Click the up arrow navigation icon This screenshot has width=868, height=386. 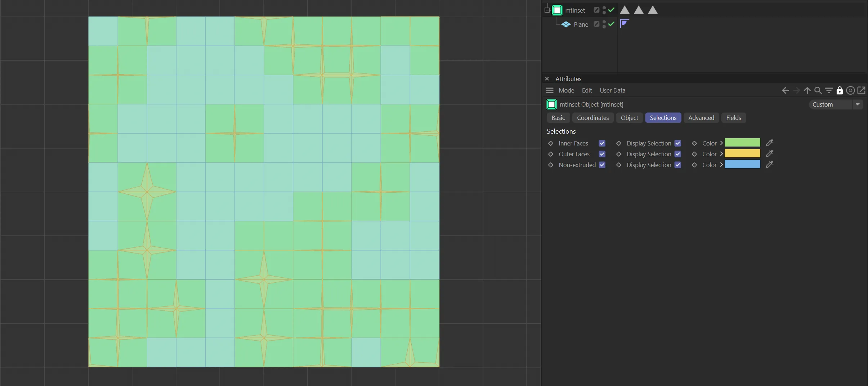[x=807, y=90]
